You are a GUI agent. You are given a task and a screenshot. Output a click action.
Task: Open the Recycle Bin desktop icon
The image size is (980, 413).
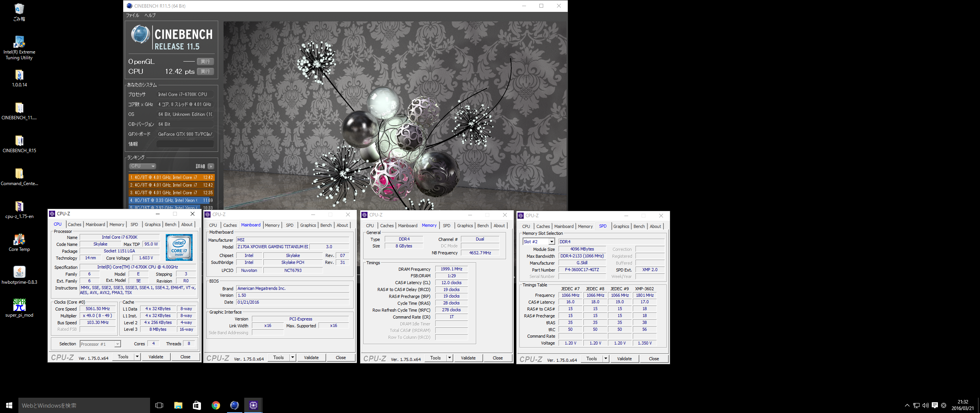coord(19,12)
